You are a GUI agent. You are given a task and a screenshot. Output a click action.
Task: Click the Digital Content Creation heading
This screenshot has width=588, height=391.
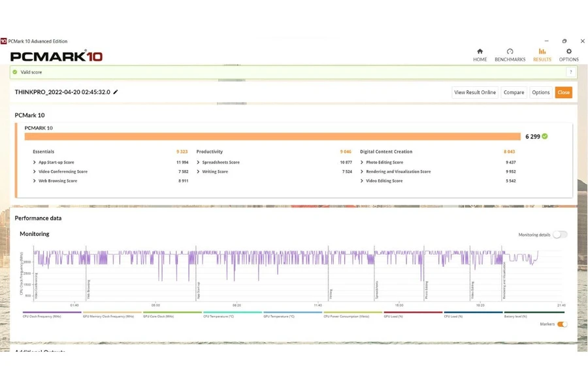(x=386, y=152)
